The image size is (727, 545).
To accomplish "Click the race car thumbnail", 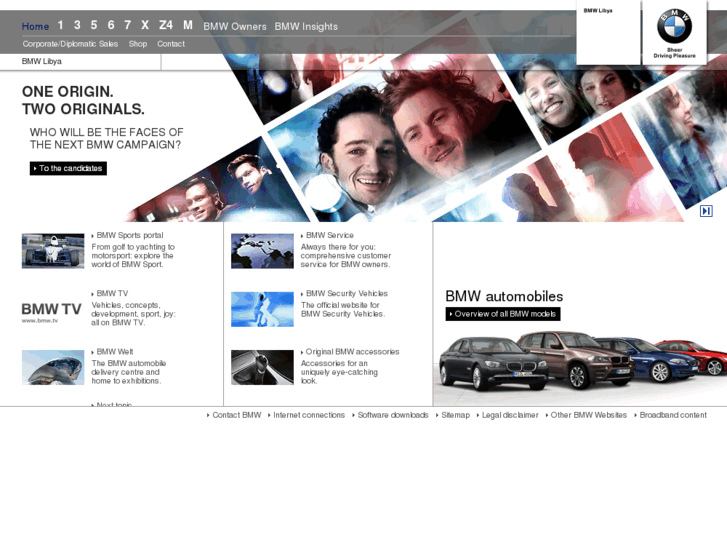I will click(x=53, y=251).
